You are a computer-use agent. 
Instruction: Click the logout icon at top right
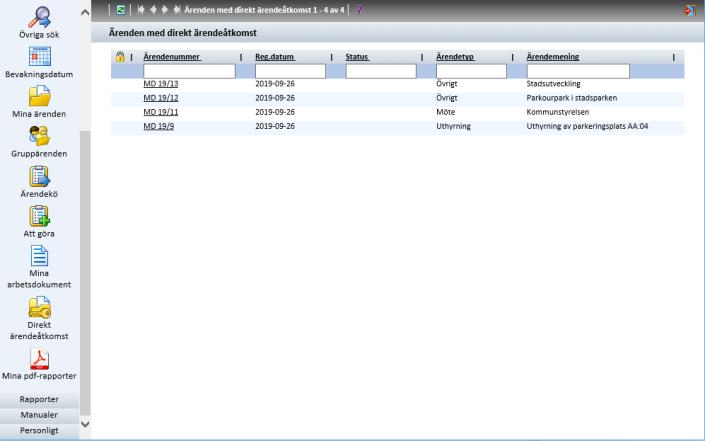(x=689, y=10)
